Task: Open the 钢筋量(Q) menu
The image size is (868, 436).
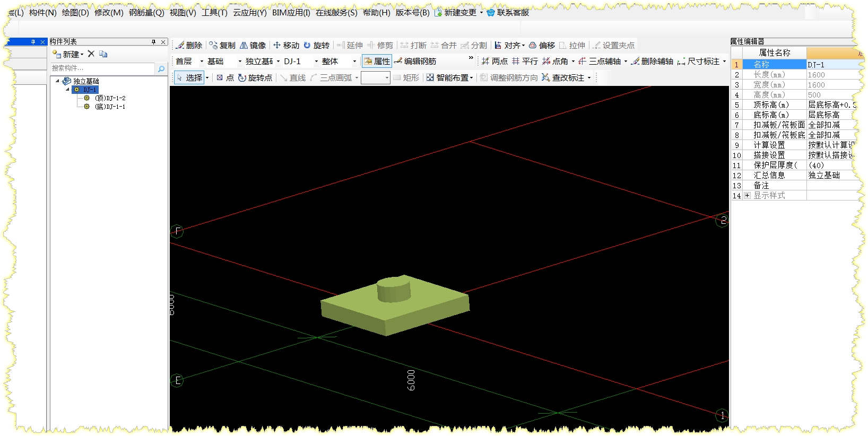Action: [146, 13]
